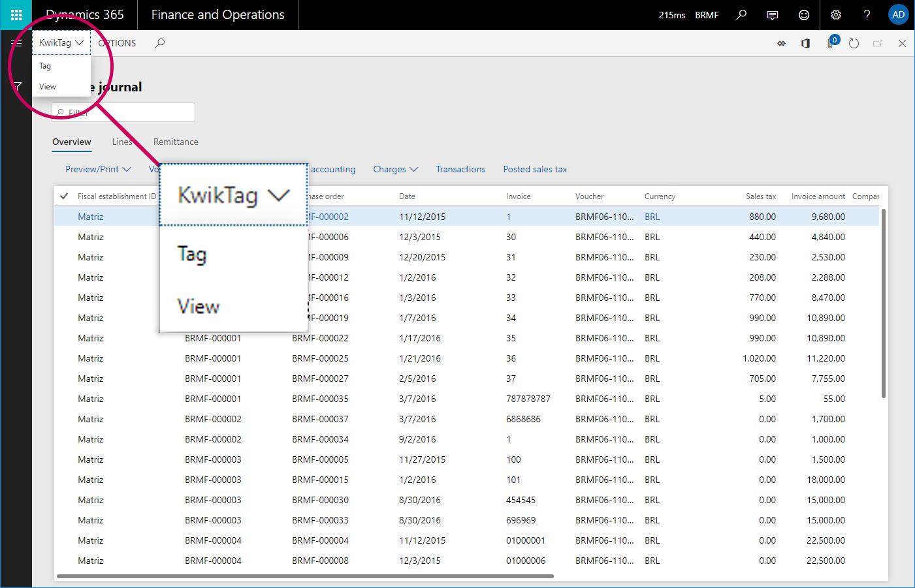915x588 pixels.
Task: Sort by the Sales tax column header
Action: point(761,196)
